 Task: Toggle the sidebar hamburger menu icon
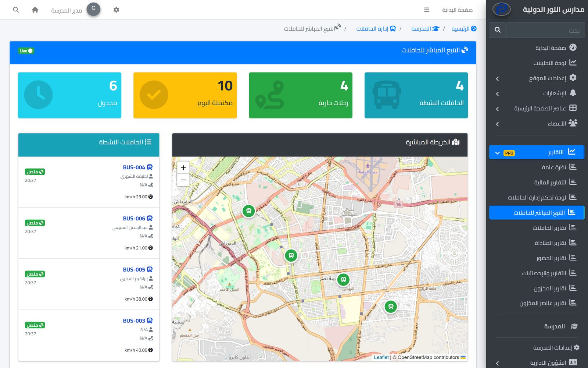[427, 10]
